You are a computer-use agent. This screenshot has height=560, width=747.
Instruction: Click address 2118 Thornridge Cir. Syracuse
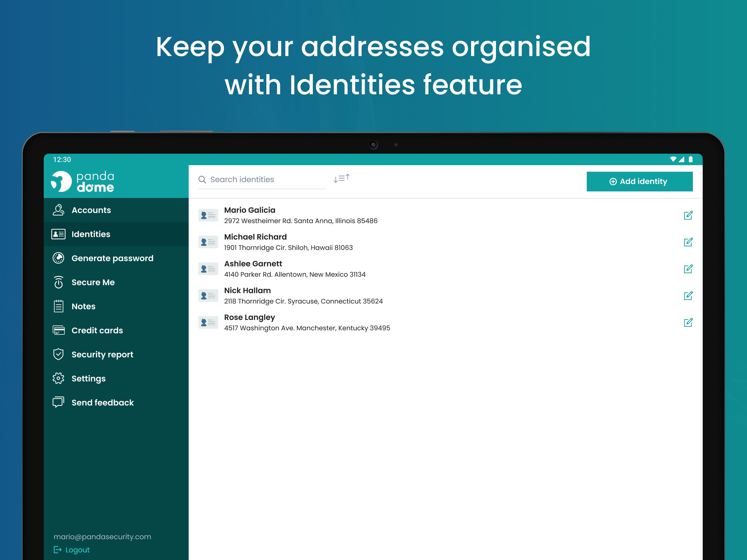click(303, 301)
